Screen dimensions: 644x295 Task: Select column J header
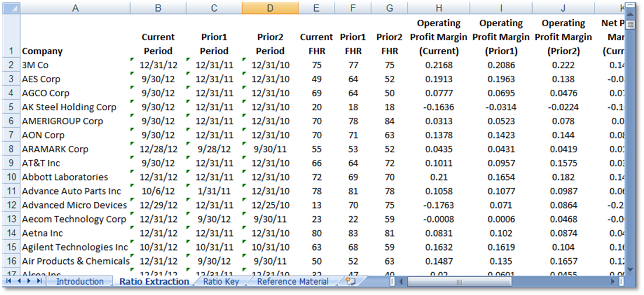tap(564, 8)
